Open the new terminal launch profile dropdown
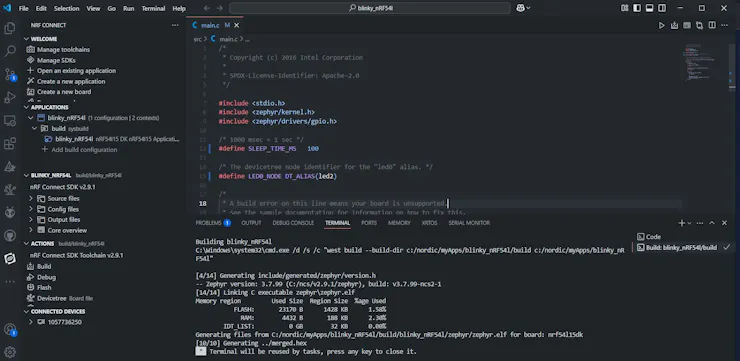Screen dimensions: 740x361 (689, 223)
